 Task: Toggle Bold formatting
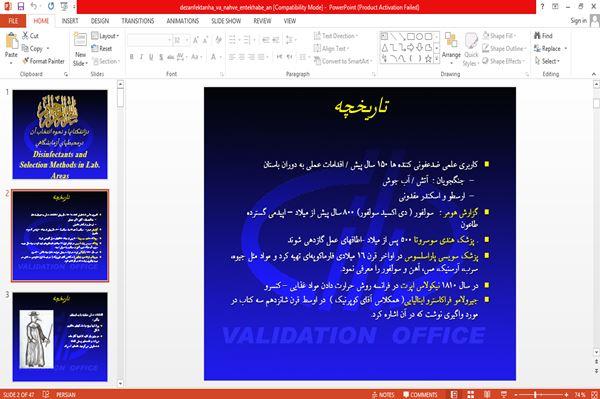click(132, 57)
